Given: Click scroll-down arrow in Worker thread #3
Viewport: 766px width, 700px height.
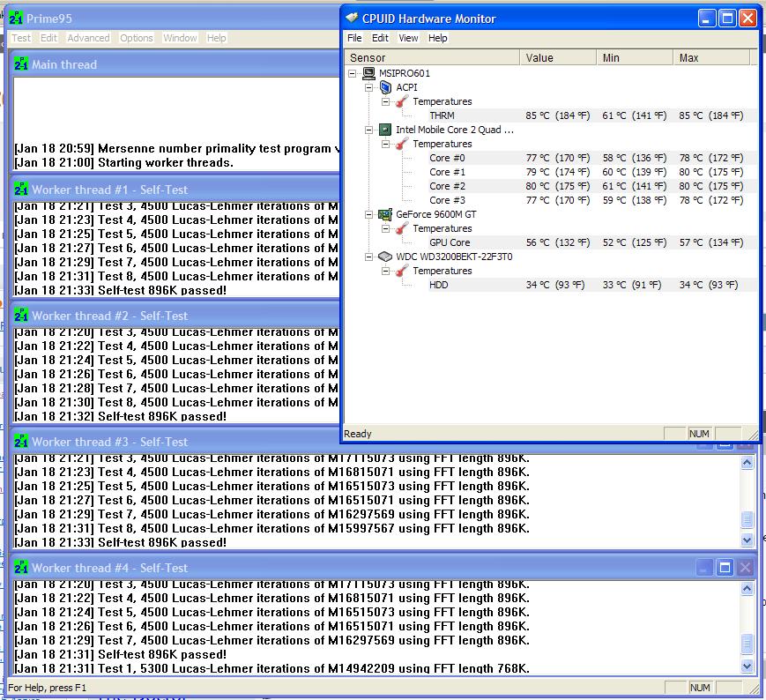Looking at the screenshot, I should 747,540.
